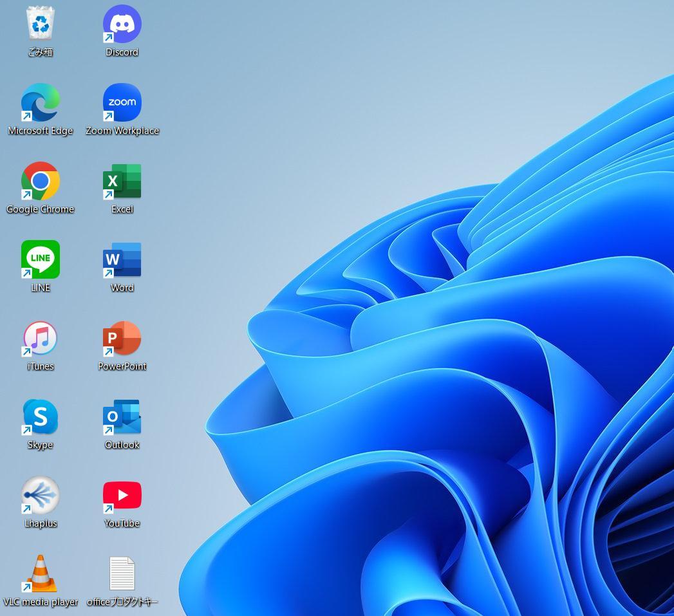Image resolution: width=674 pixels, height=616 pixels.
Task: Click the Lhaplus archiver icon
Action: (41, 495)
